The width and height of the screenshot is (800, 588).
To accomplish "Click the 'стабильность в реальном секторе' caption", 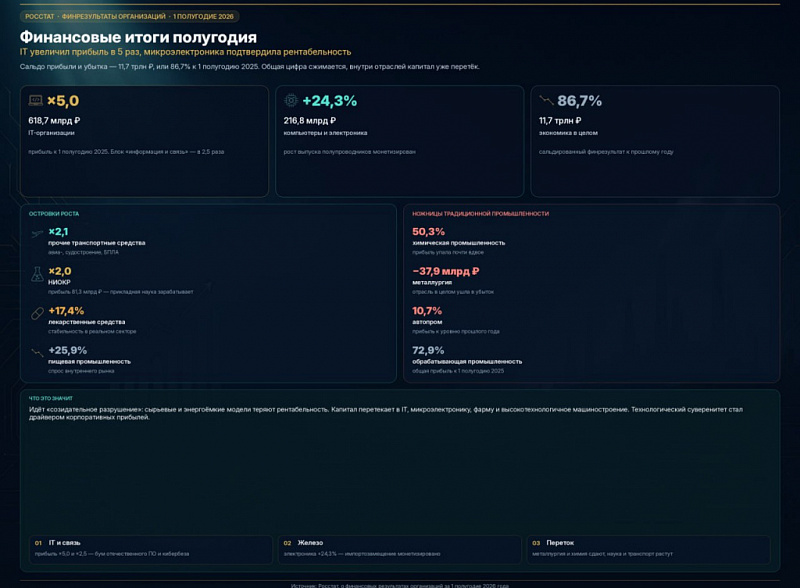I will click(x=92, y=331).
